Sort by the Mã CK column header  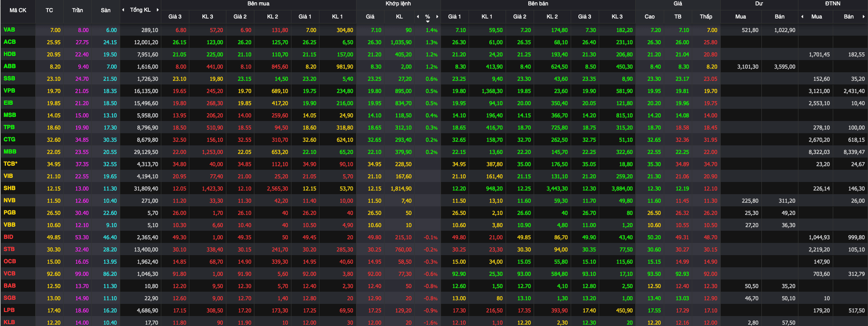(18, 10)
